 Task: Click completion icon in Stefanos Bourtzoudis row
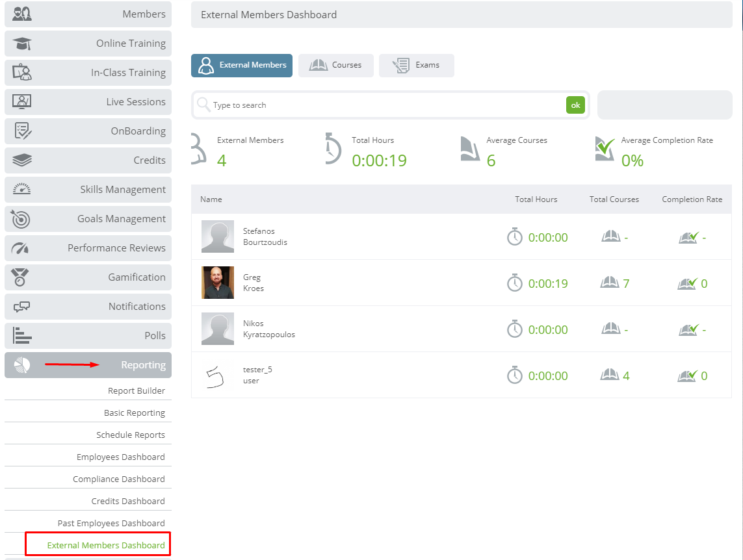688,237
